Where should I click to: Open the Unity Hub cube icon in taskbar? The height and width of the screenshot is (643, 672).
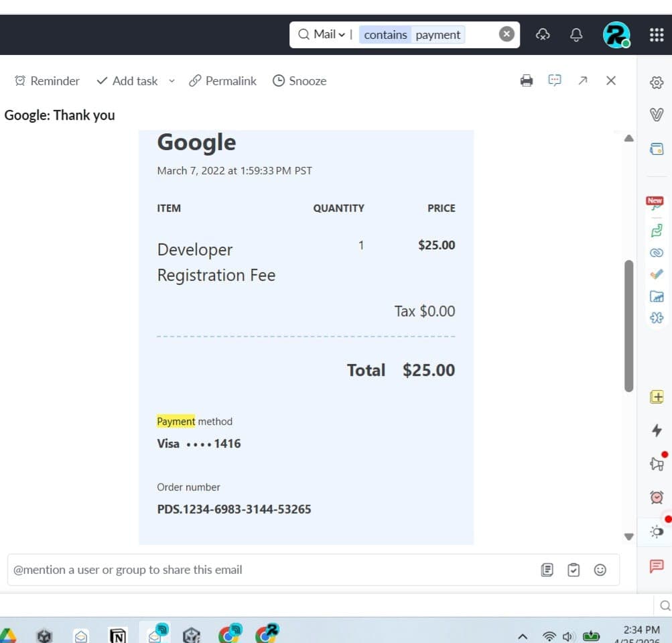(45, 635)
